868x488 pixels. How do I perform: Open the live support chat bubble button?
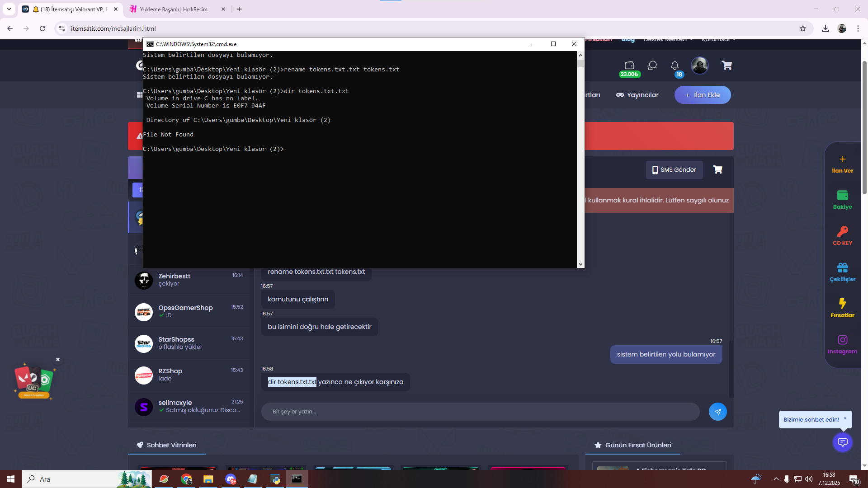pyautogui.click(x=843, y=442)
